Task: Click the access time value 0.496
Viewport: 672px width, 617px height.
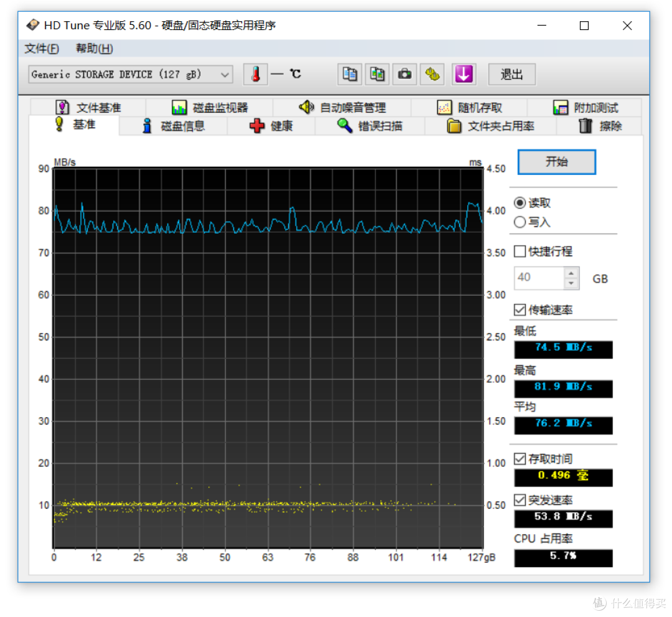Action: coord(563,477)
